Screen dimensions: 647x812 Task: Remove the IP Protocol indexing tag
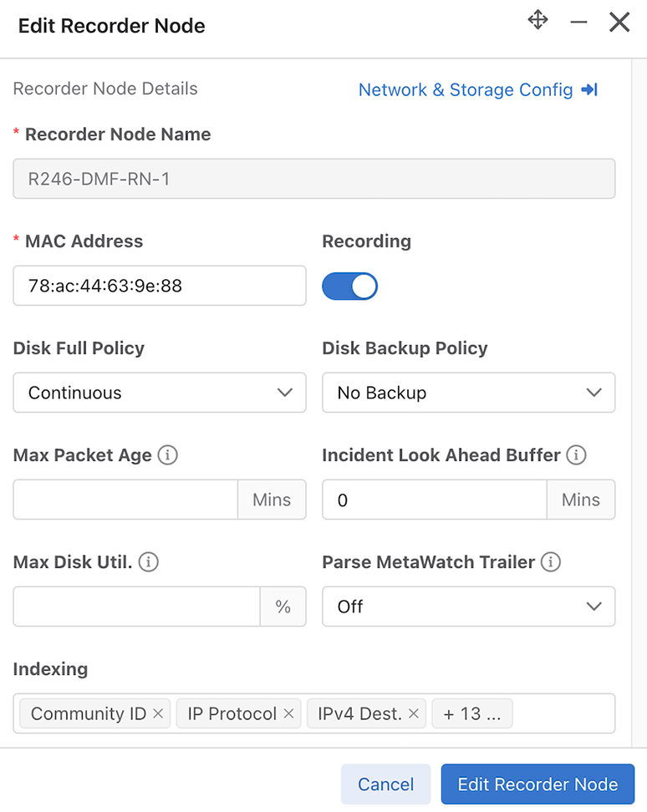[288, 713]
